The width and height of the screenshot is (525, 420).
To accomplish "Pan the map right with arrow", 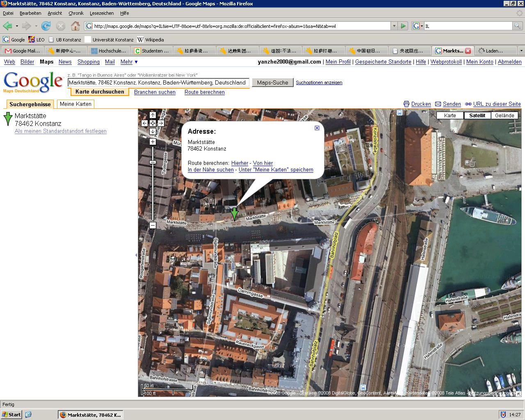I will pyautogui.click(x=161, y=123).
